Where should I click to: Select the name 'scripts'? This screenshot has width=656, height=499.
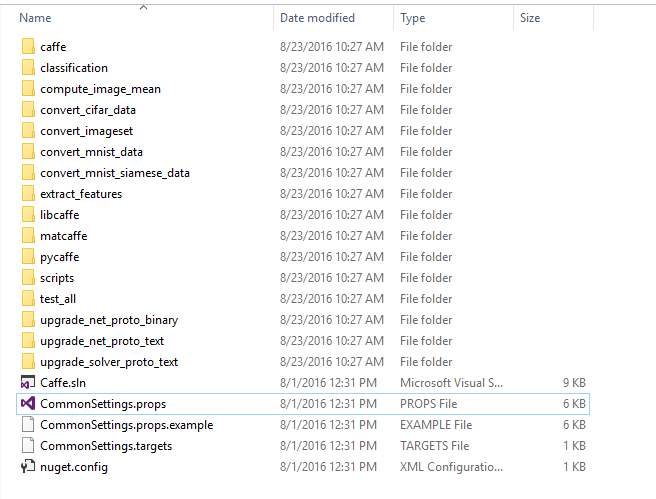pos(57,278)
